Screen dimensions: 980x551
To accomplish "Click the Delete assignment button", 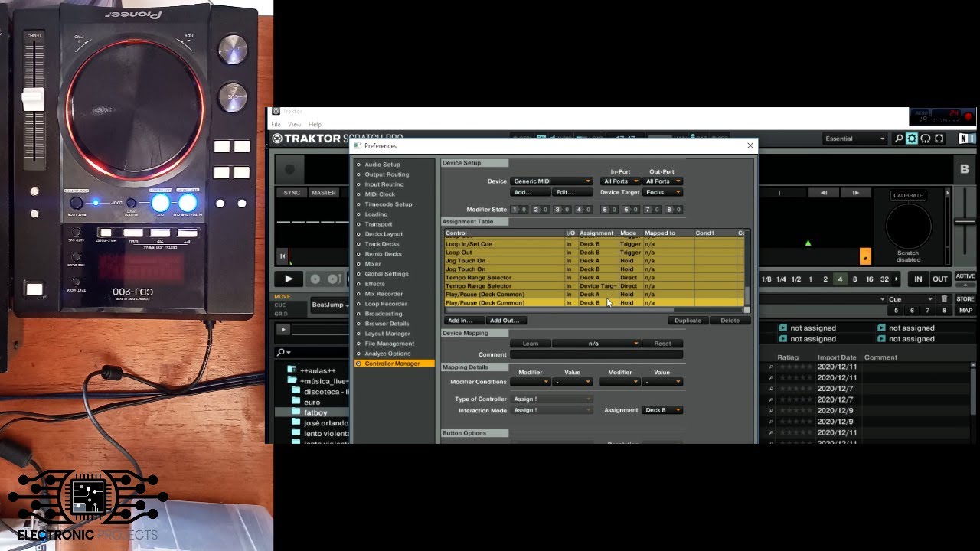I will pyautogui.click(x=730, y=321).
